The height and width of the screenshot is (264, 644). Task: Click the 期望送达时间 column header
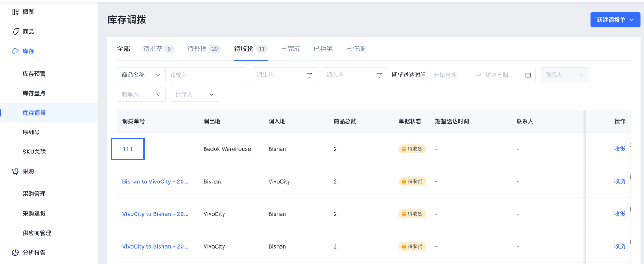click(x=452, y=121)
